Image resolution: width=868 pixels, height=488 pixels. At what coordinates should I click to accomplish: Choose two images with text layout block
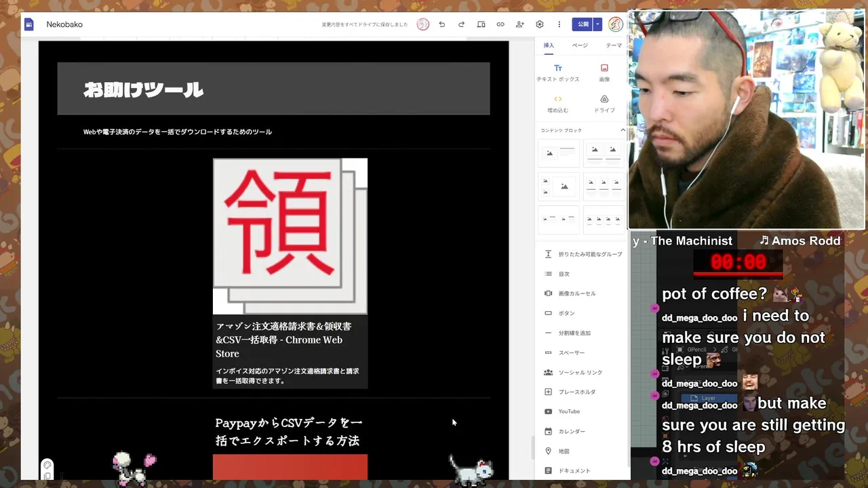604,153
